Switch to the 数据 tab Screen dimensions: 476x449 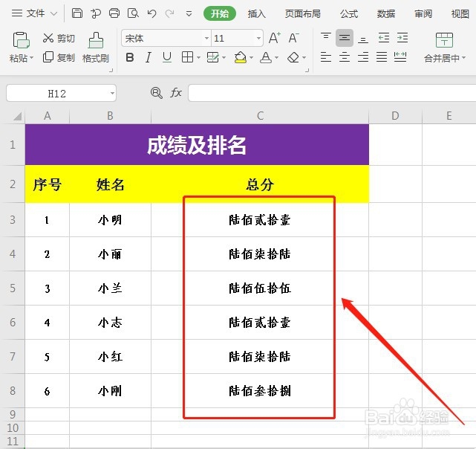tap(386, 13)
